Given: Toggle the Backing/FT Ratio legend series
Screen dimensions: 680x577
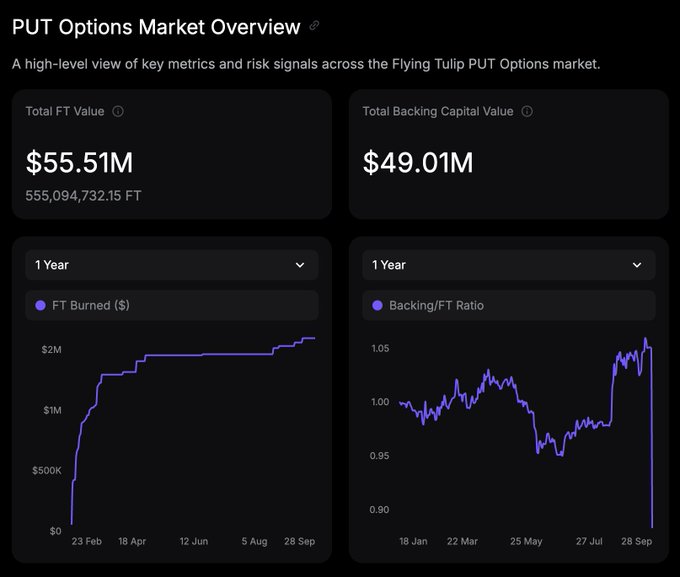Looking at the screenshot, I should [509, 305].
